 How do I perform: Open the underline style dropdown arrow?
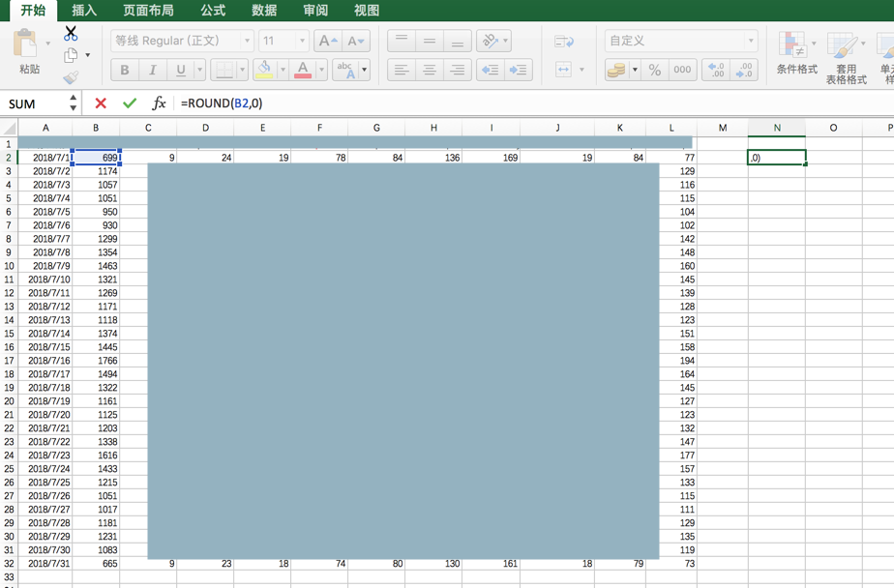tap(200, 70)
